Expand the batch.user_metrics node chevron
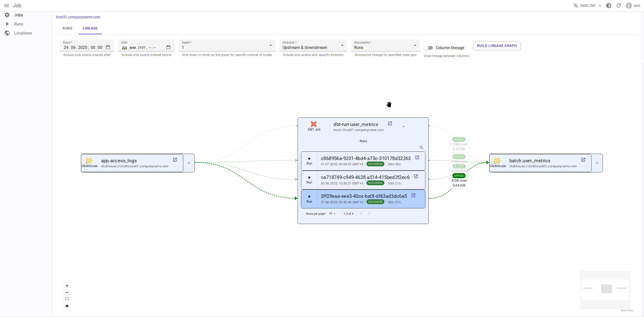The width and height of the screenshot is (644, 317). [x=597, y=163]
